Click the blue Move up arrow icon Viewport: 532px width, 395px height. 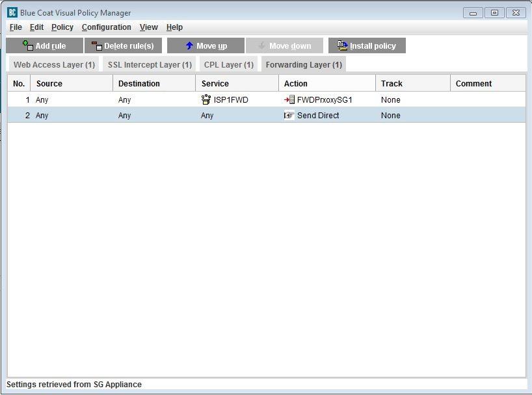(189, 45)
